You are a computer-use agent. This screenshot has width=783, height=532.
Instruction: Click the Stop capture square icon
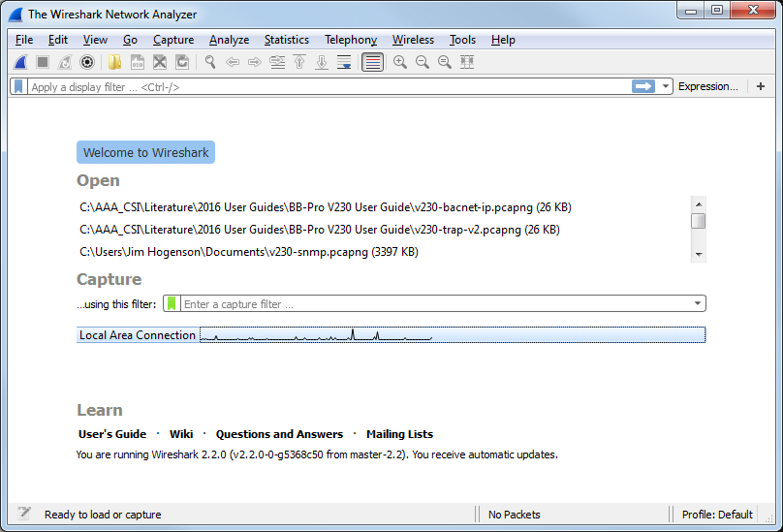[x=43, y=62]
